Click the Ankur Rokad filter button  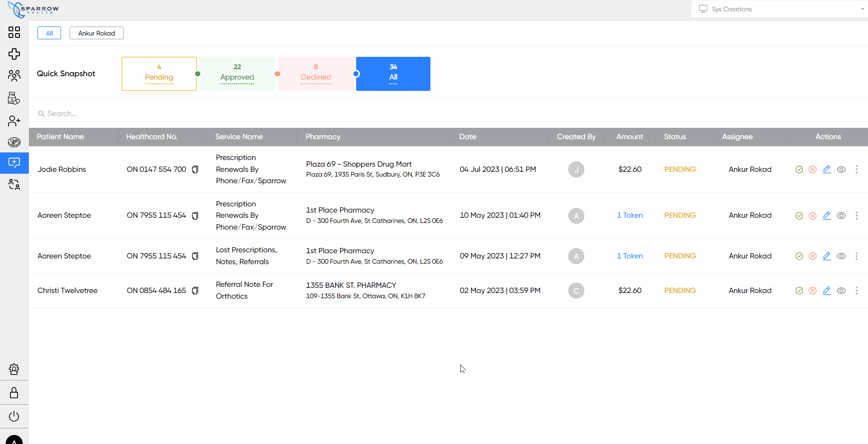pos(97,33)
